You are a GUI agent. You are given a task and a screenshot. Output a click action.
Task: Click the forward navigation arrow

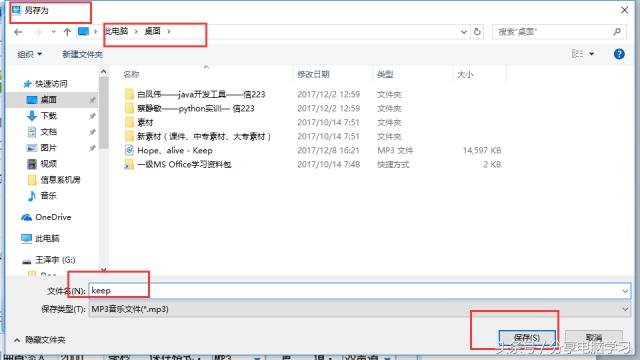point(38,32)
